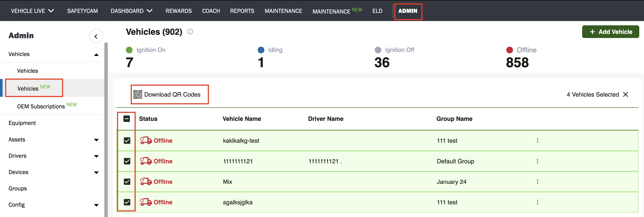This screenshot has width=644, height=217.
Task: Go to the SAFETYCAM tab
Action: 82,11
